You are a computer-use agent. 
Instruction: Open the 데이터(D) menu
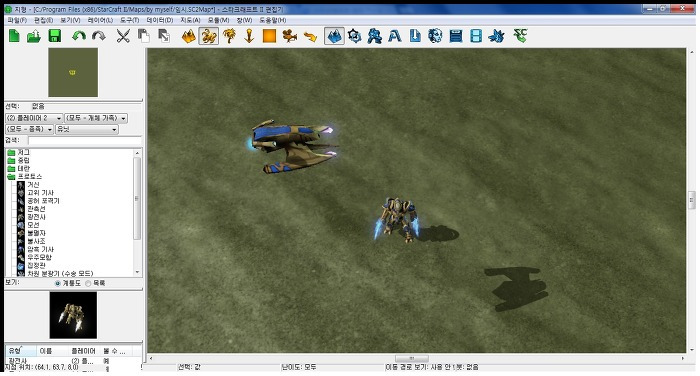[159, 20]
